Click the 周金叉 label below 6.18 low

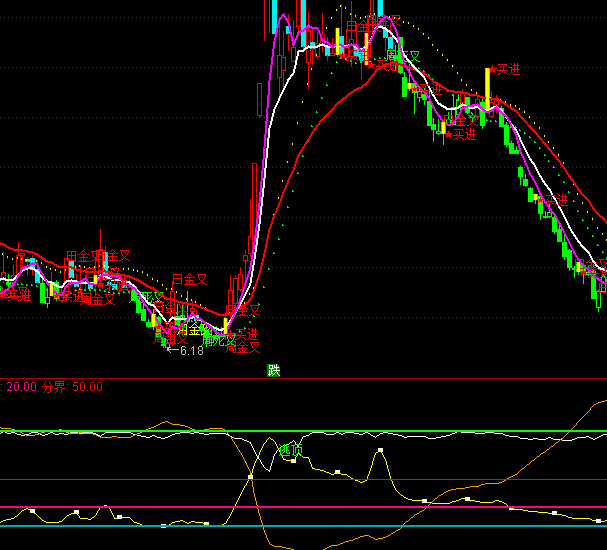click(243, 348)
